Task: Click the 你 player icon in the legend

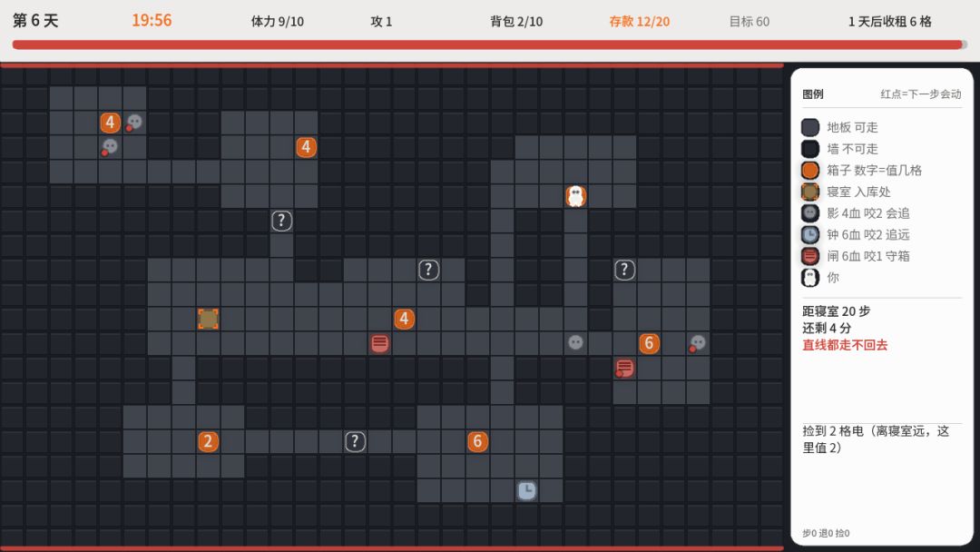Action: (x=810, y=278)
